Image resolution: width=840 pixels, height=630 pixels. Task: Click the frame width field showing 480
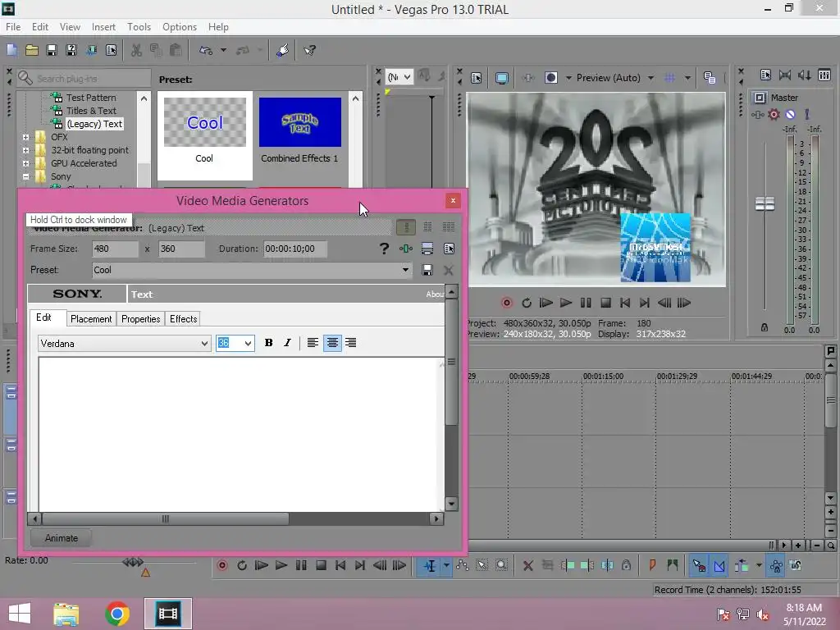[x=115, y=249]
